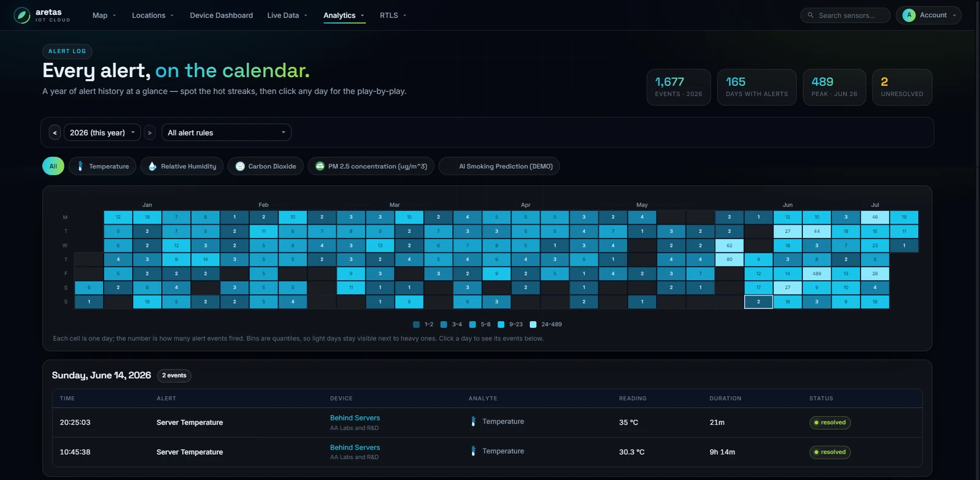Screen dimensions: 980x480
Task: Toggle the AI Smoking Prediction (DEMO) chip
Action: click(499, 166)
